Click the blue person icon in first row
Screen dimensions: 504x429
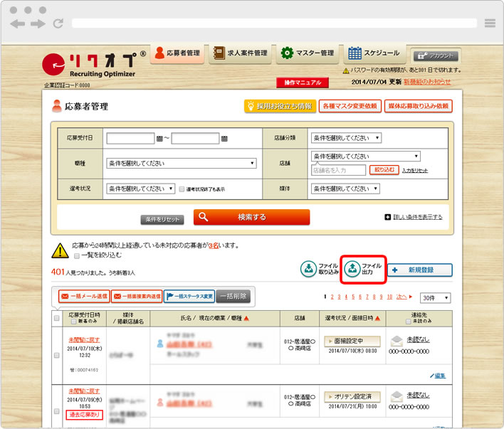pyautogui.click(x=160, y=344)
